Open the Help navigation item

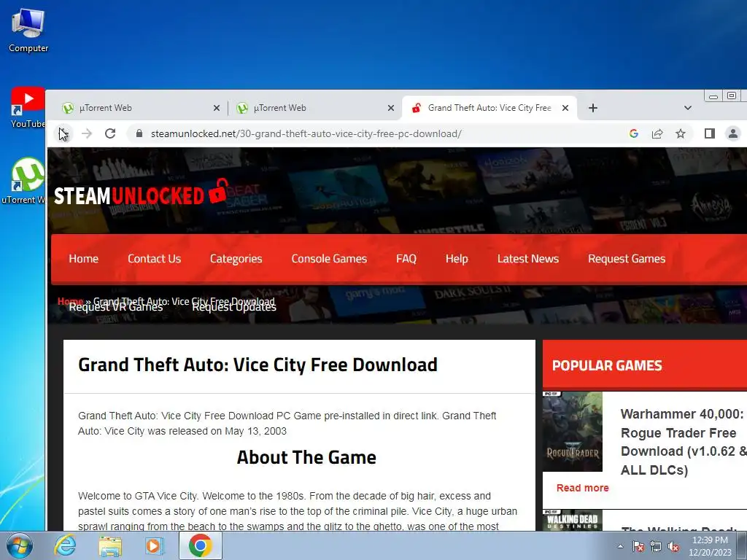click(457, 259)
